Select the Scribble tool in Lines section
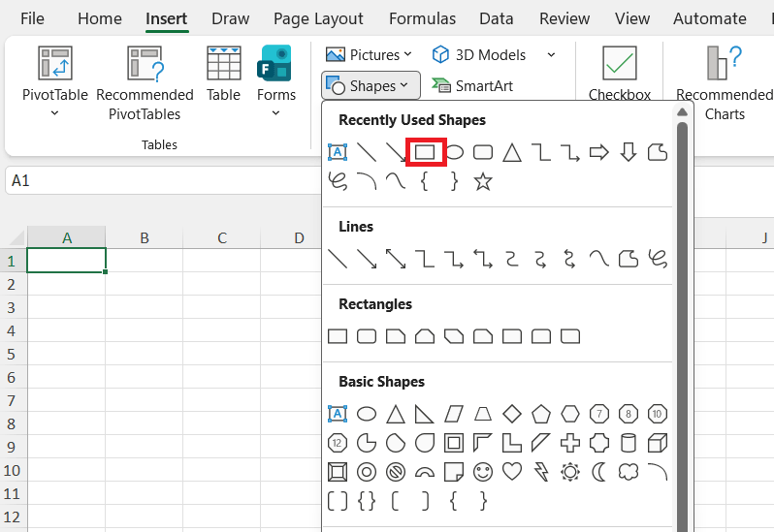Screen dimensions: 774x532 click(x=658, y=259)
